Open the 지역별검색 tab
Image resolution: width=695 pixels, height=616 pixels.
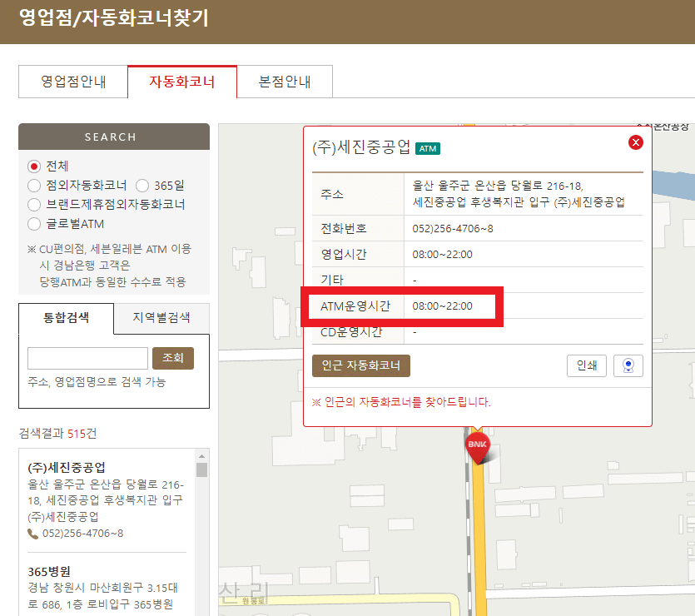(x=160, y=318)
